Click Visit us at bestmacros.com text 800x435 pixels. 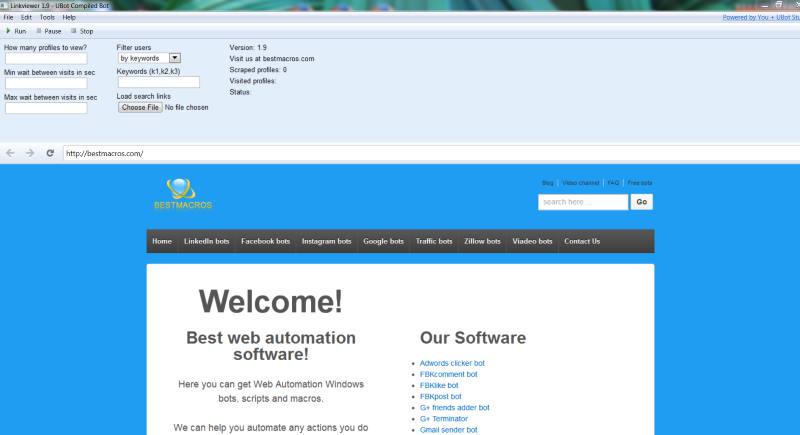point(272,59)
